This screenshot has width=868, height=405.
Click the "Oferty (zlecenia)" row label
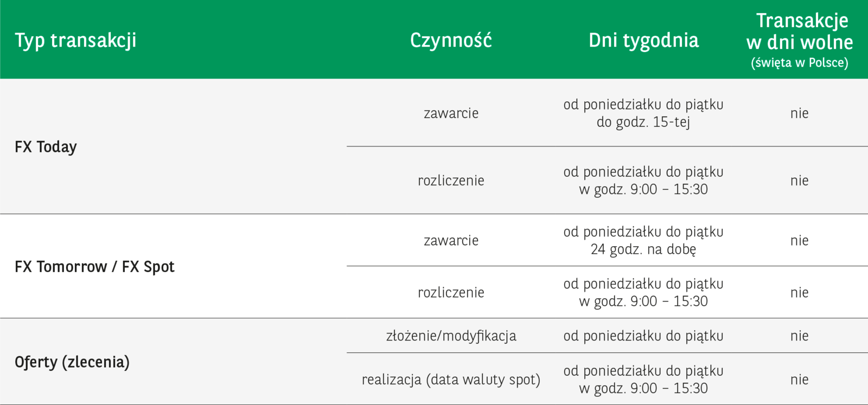pyautogui.click(x=72, y=362)
